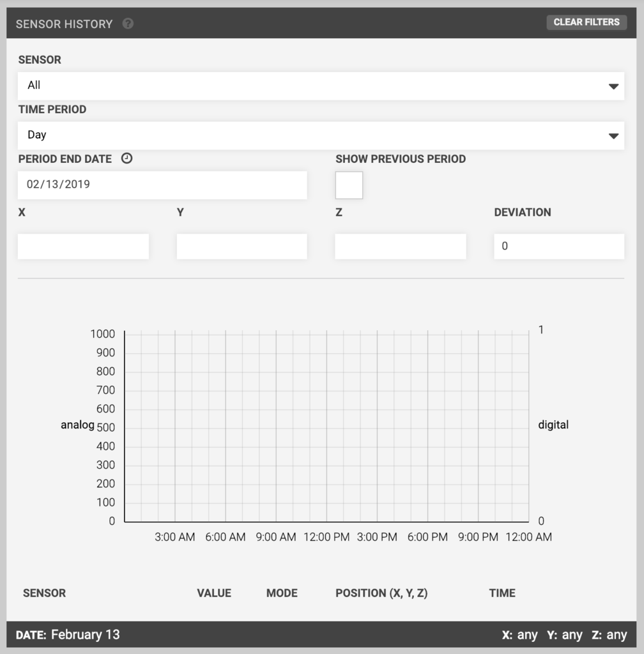Click the February 13 date in footer

coord(85,635)
